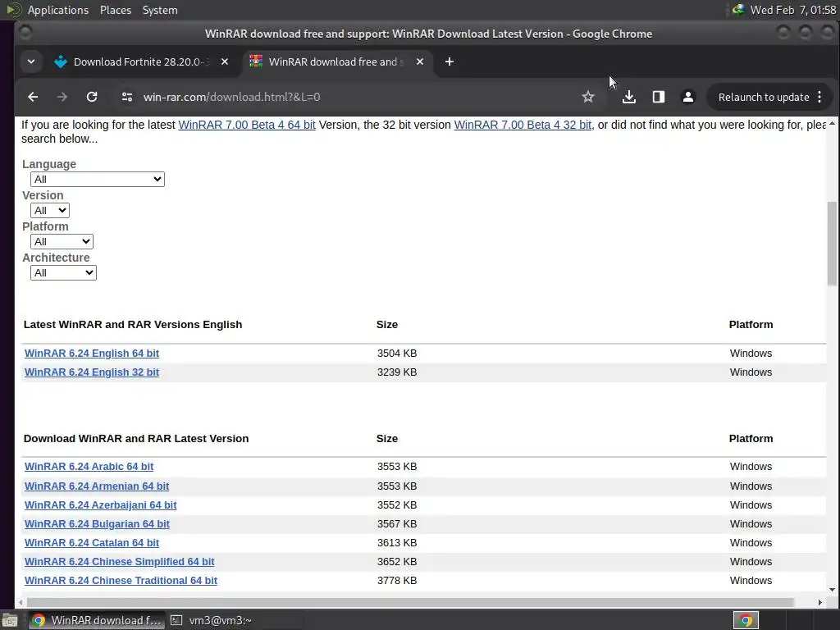
Task: Open Chrome profile icon
Action: [x=688, y=97]
